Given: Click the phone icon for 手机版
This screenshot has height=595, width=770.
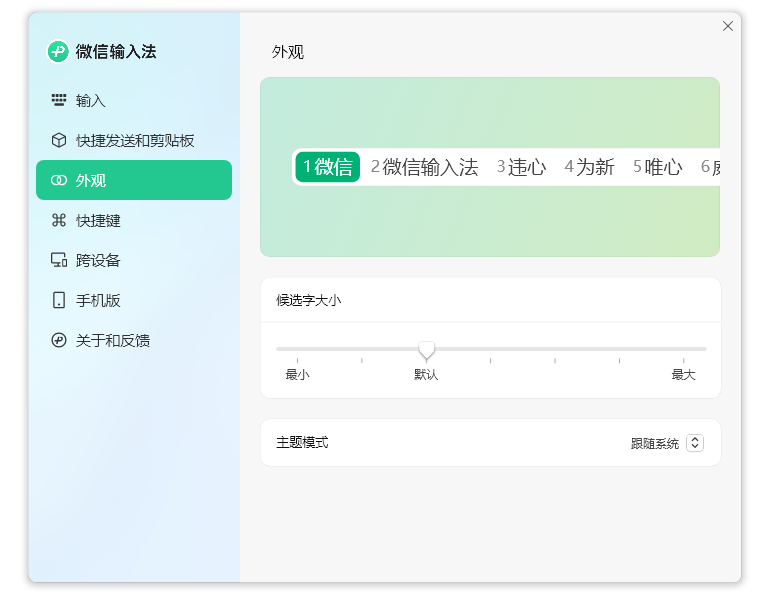Looking at the screenshot, I should (x=59, y=300).
